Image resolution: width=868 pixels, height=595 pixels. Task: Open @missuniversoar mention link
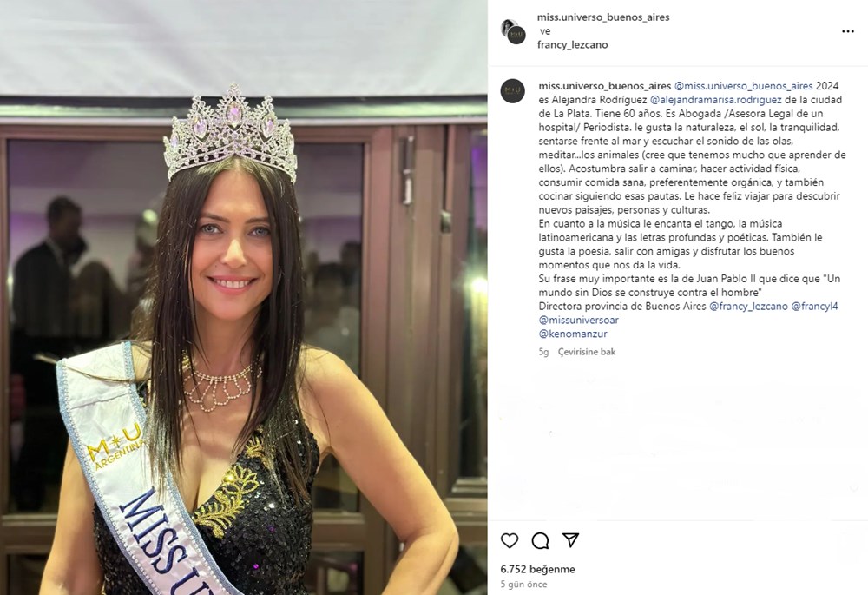578,321
